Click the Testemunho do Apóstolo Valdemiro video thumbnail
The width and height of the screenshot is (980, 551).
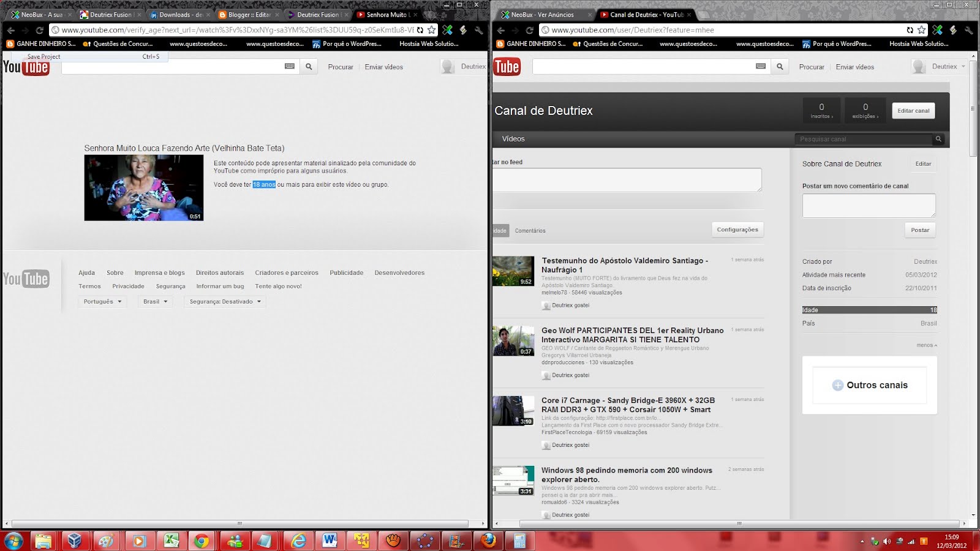point(513,271)
